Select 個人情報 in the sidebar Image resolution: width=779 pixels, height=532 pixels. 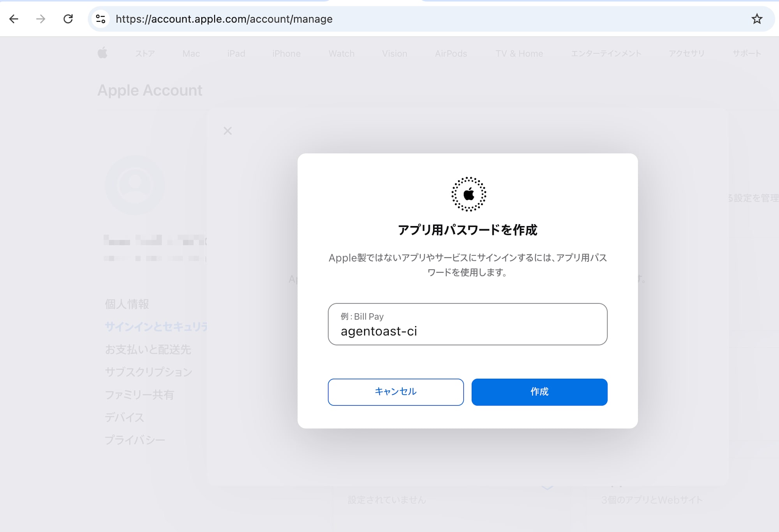127,304
